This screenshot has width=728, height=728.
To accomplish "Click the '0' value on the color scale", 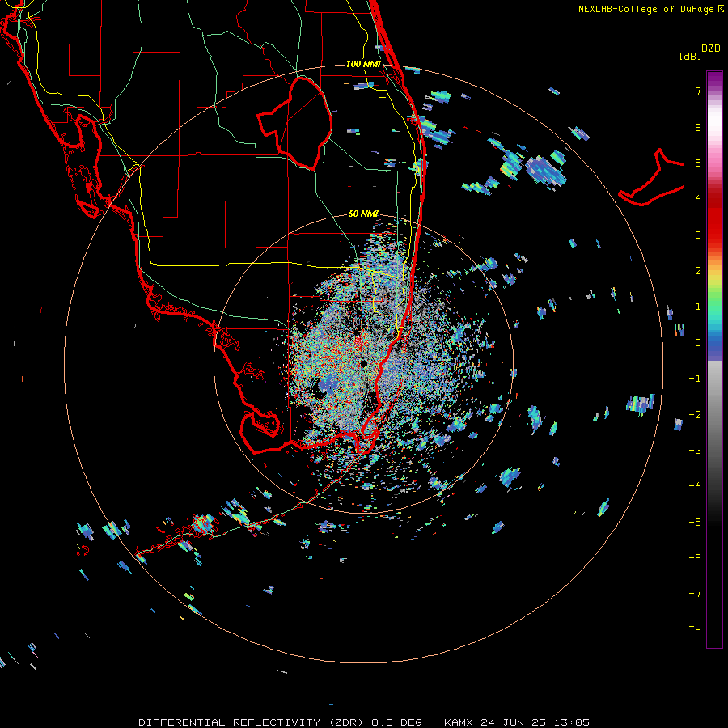I will click(698, 343).
